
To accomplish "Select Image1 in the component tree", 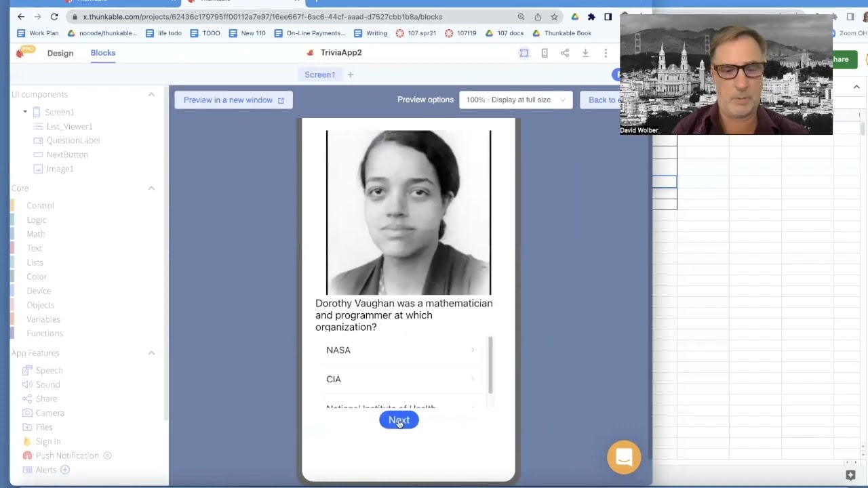I will click(x=60, y=169).
